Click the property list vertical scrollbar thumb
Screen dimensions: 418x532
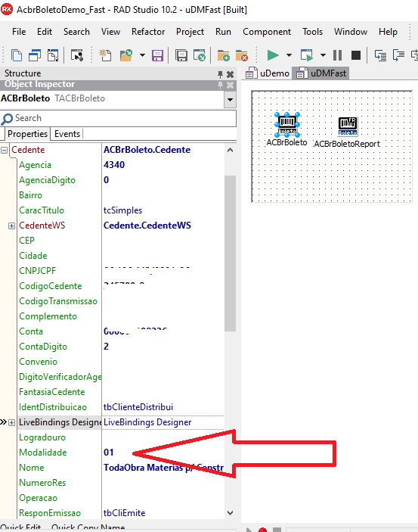pos(231,254)
